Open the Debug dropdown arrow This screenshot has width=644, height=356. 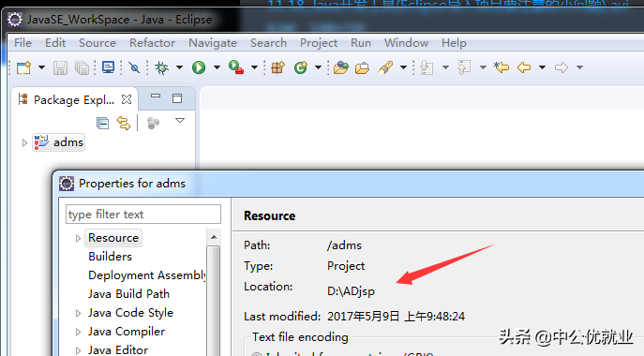click(179, 67)
